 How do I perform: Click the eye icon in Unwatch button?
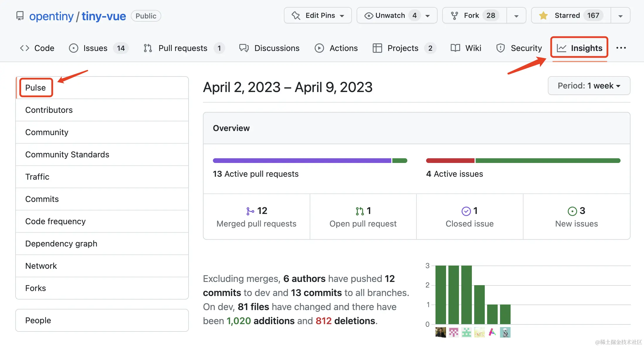(369, 16)
